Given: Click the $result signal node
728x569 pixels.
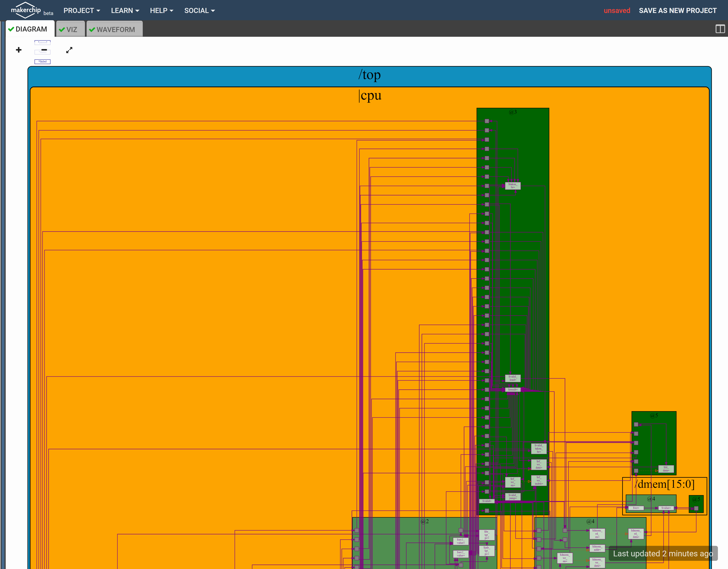Looking at the screenshot, I should [x=513, y=390].
